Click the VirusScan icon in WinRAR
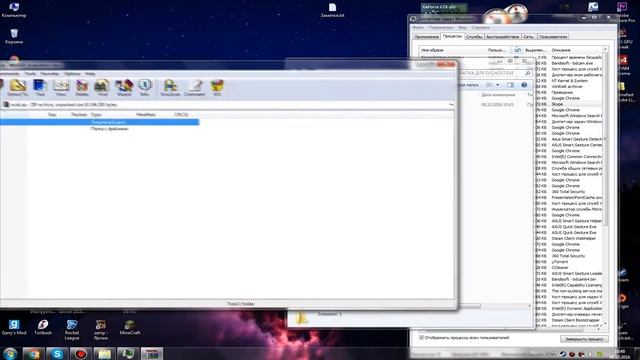The image size is (640, 360). 170,87
